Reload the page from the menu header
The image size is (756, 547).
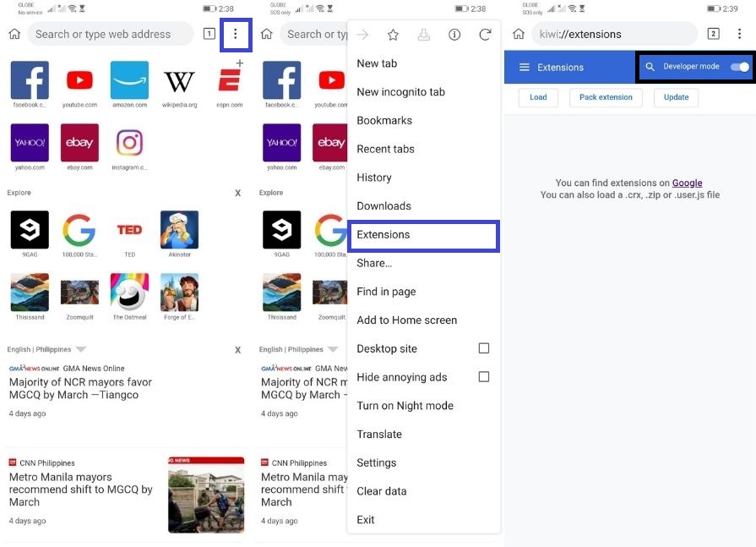485,35
